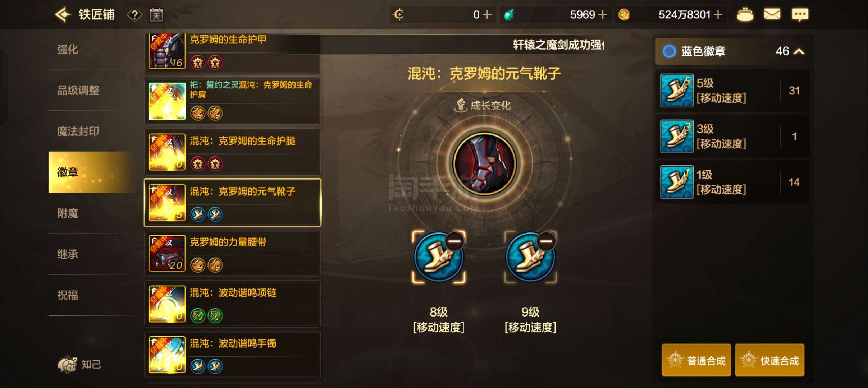868x388 pixels.
Task: Click the plus beside 5969 gems
Action: coord(603,15)
